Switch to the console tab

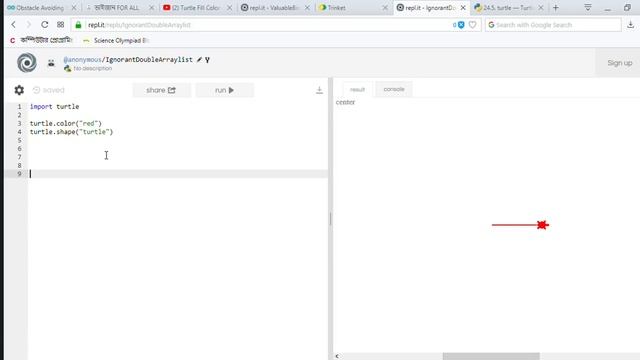click(x=394, y=89)
